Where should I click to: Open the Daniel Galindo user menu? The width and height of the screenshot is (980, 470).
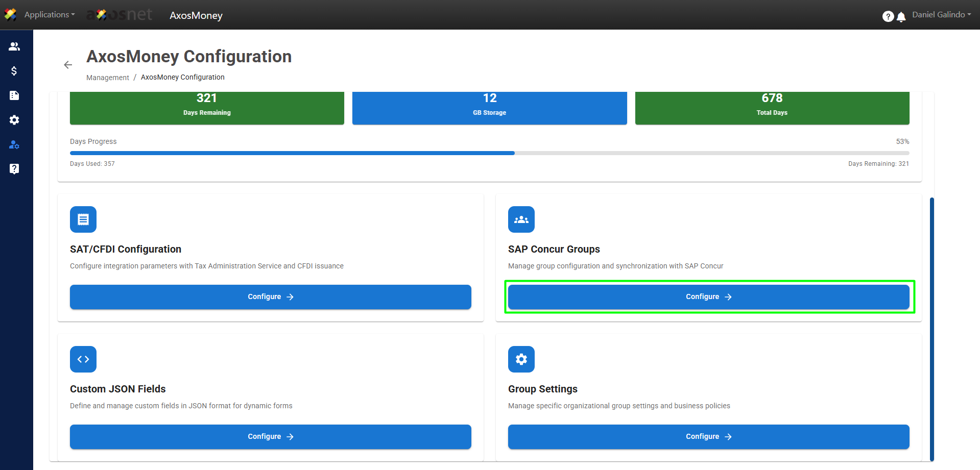pos(941,15)
